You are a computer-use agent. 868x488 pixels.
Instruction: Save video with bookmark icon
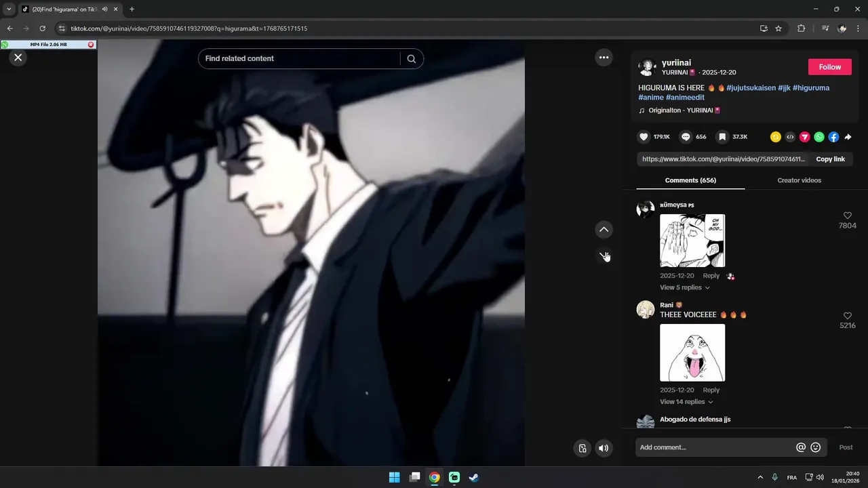coord(722,137)
